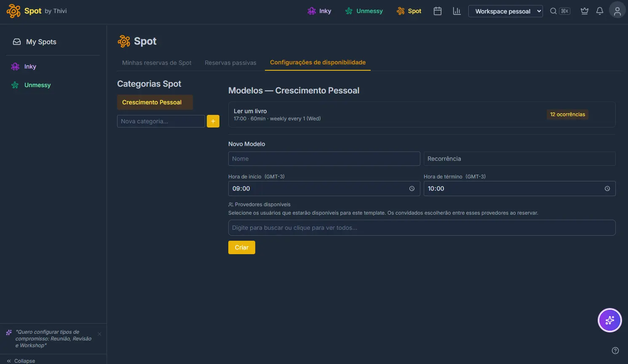Click the ⌘K shortcut badge
Screen dimensions: 628x364
[x=565, y=11]
